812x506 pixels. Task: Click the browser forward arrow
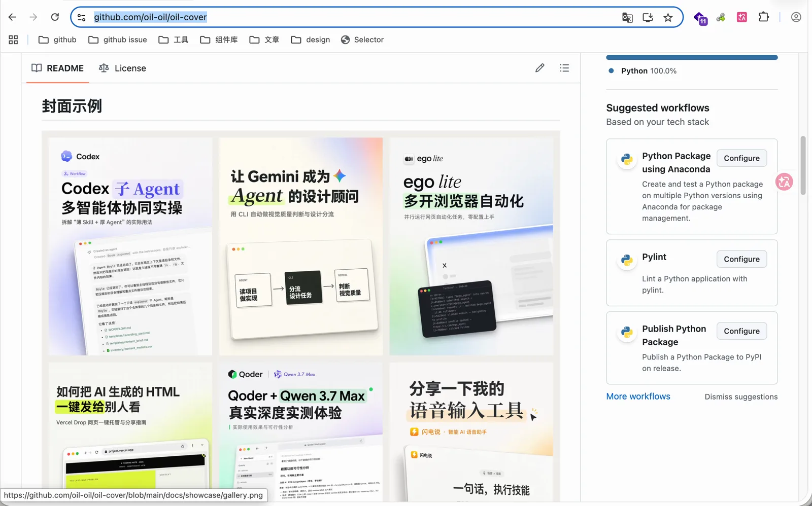(x=33, y=17)
